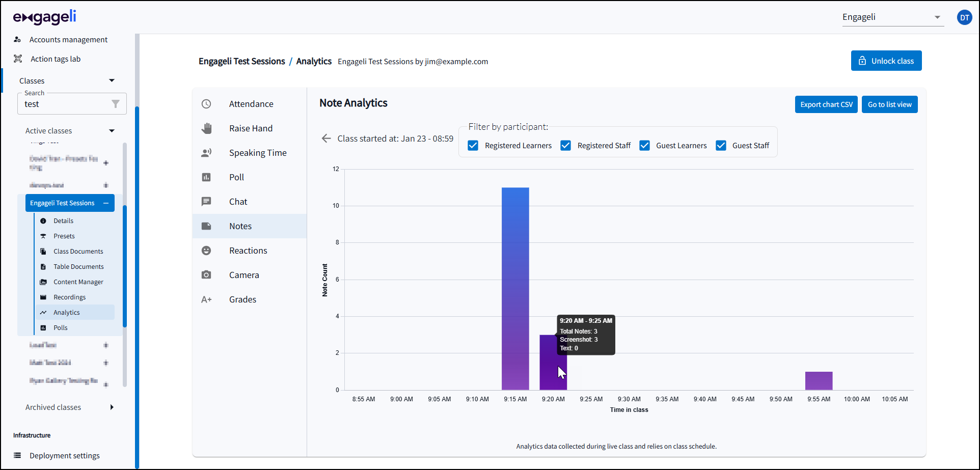
Task: Expand Archived classes
Action: (x=112, y=407)
